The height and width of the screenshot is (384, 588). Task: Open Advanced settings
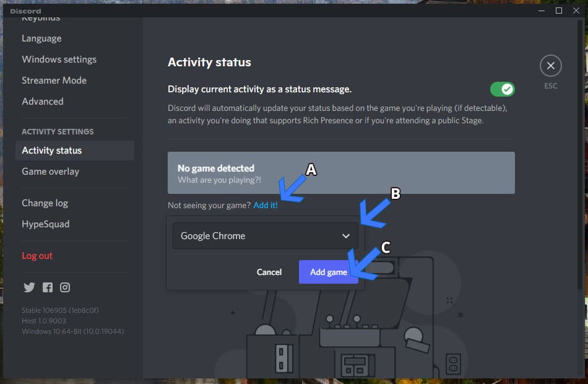click(42, 102)
